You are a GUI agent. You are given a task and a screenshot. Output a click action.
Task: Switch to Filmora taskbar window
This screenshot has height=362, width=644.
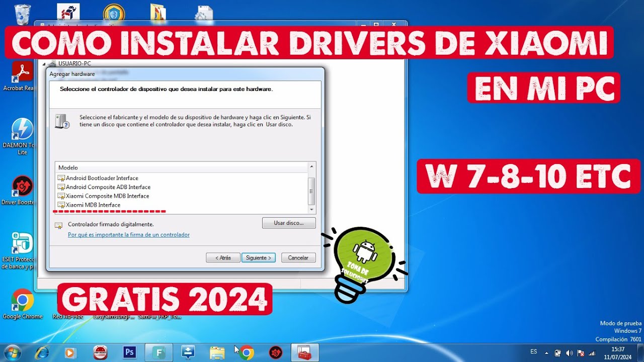[x=159, y=352]
